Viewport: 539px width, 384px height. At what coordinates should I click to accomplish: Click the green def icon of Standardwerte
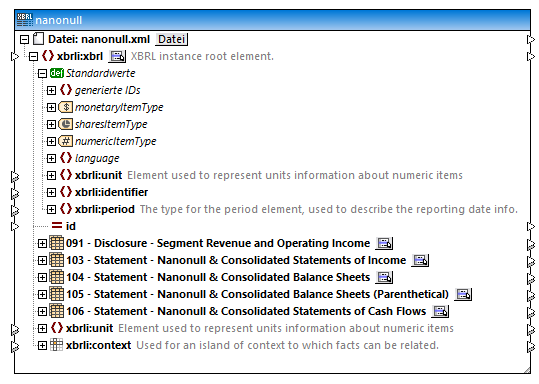pyautogui.click(x=56, y=73)
